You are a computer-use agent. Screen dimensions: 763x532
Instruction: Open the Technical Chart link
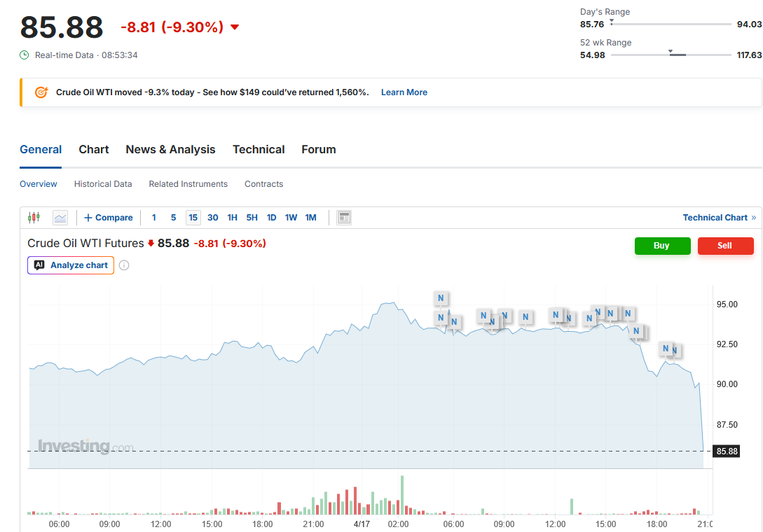[x=719, y=218]
